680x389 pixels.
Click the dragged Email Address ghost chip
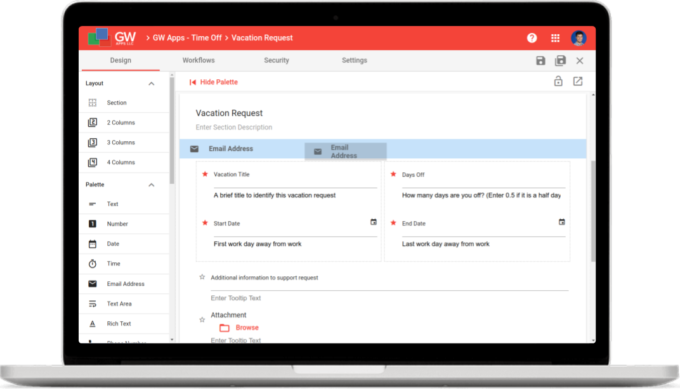pos(346,151)
